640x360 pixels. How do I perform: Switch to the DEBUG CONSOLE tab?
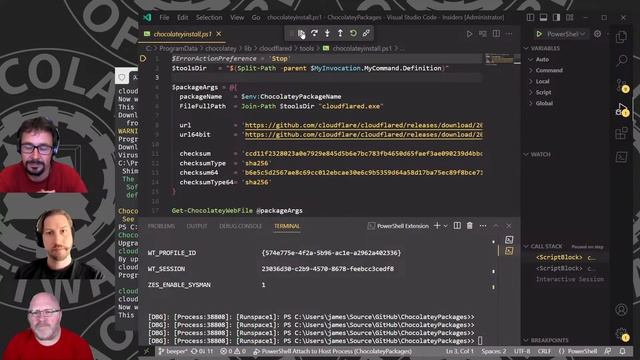point(240,226)
